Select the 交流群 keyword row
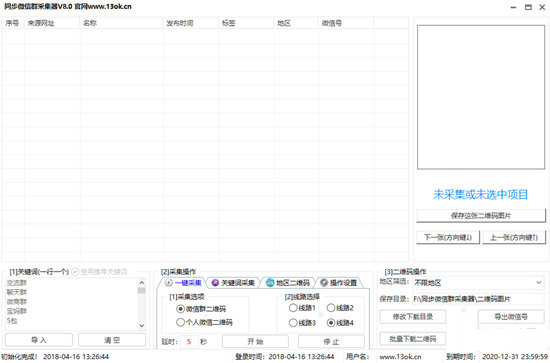This screenshot has height=363, width=550. pyautogui.click(x=17, y=283)
